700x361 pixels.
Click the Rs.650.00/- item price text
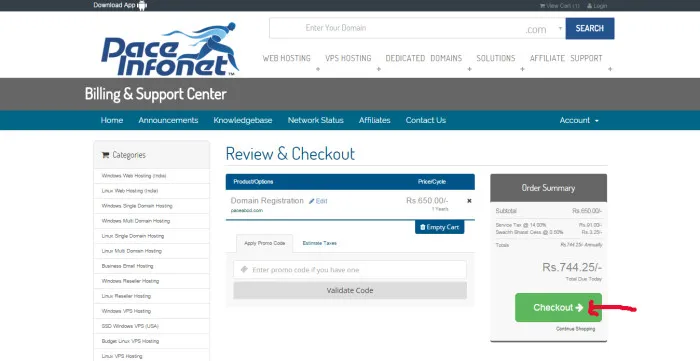[427, 201]
